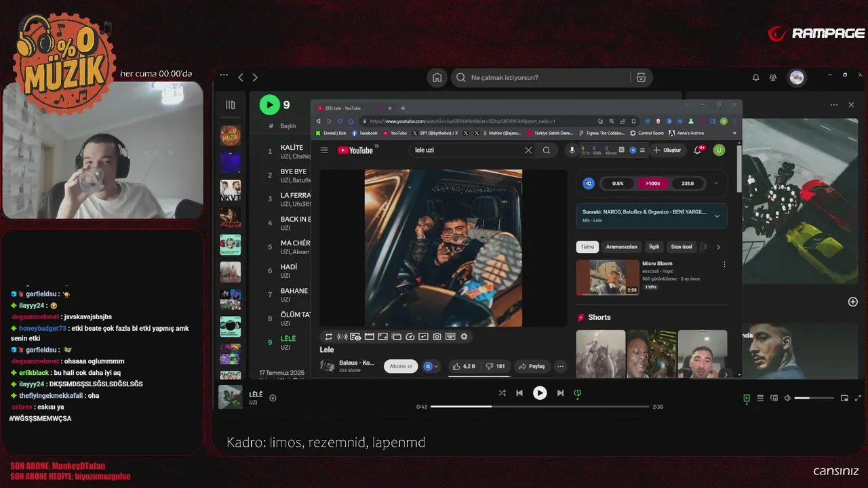
Task: Open Spotify Your Library icon
Action: [x=231, y=105]
